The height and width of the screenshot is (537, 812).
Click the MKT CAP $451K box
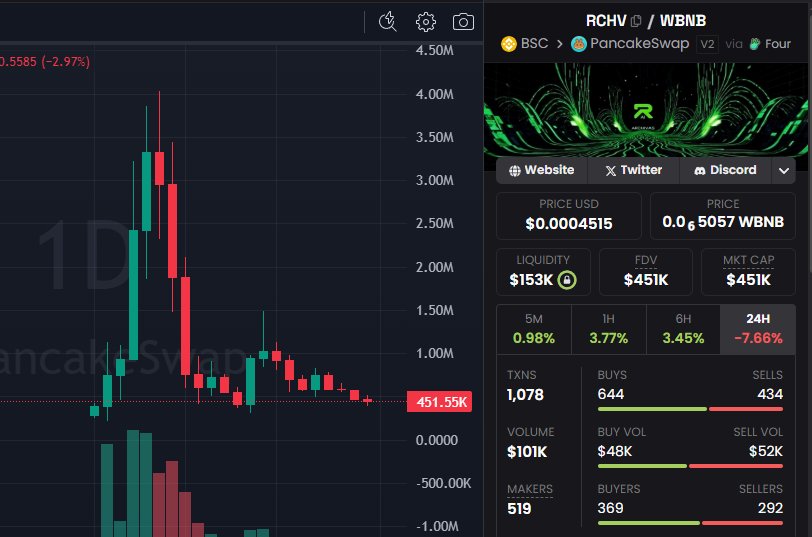click(748, 272)
